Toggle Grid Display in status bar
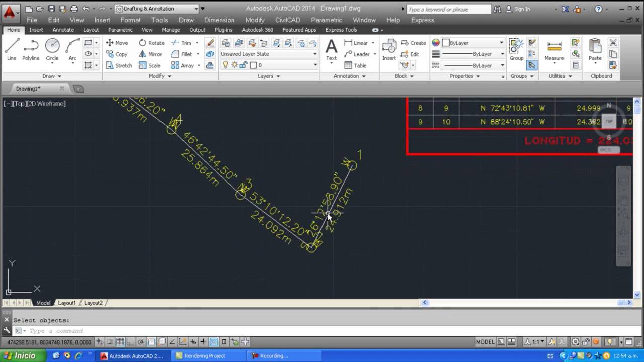Viewport: 644px width, 362px height. click(x=120, y=342)
